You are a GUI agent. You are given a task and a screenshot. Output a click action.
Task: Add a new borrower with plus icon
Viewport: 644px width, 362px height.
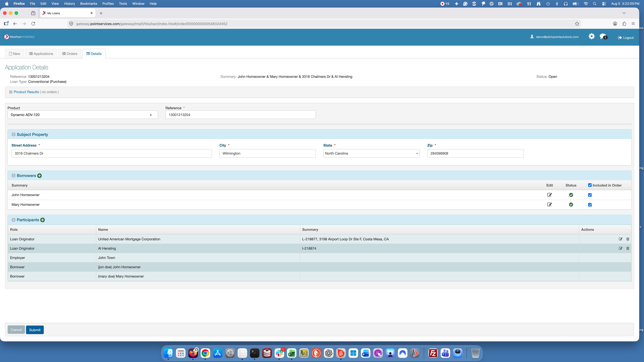point(39,176)
